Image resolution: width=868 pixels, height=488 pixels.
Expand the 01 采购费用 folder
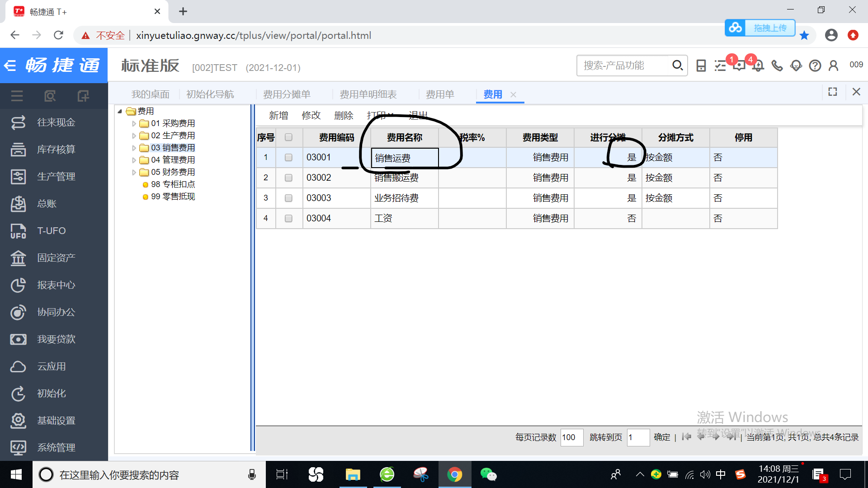(134, 123)
